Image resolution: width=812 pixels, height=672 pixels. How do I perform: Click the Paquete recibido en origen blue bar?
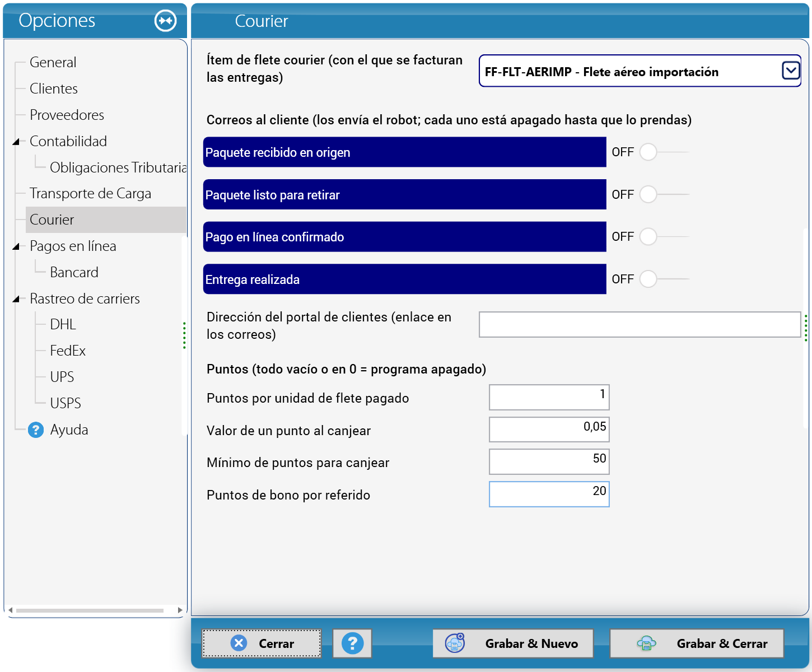(404, 152)
